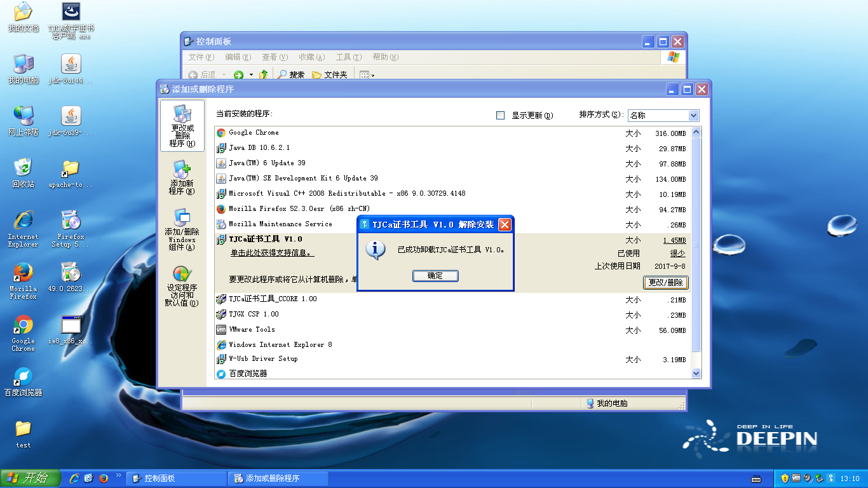Open the 单击此处获得支持信息 support link
The height and width of the screenshot is (488, 868).
click(272, 253)
